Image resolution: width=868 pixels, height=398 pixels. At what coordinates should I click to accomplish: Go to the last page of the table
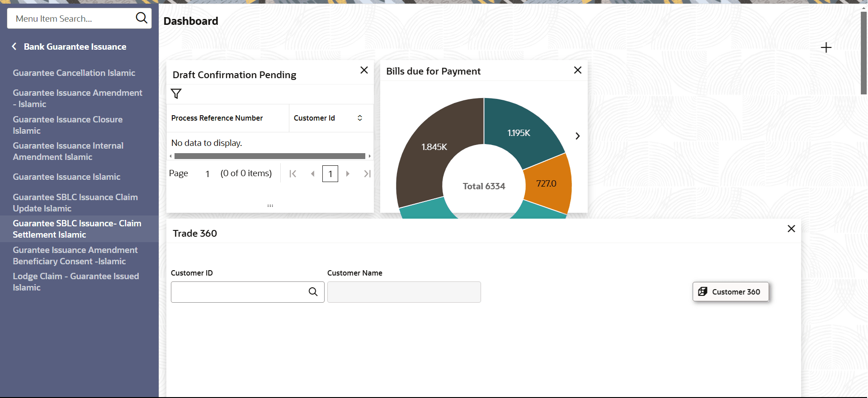(x=367, y=173)
